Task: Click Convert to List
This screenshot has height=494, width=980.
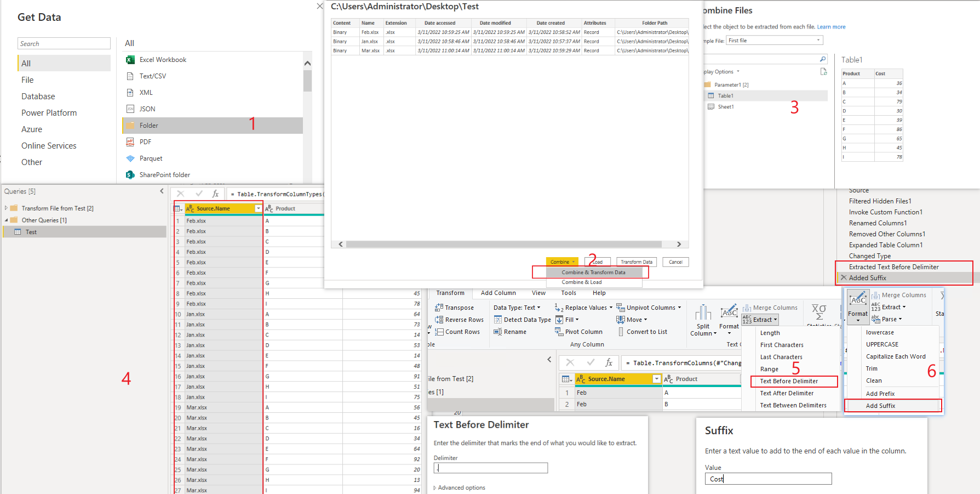Action: tap(642, 332)
